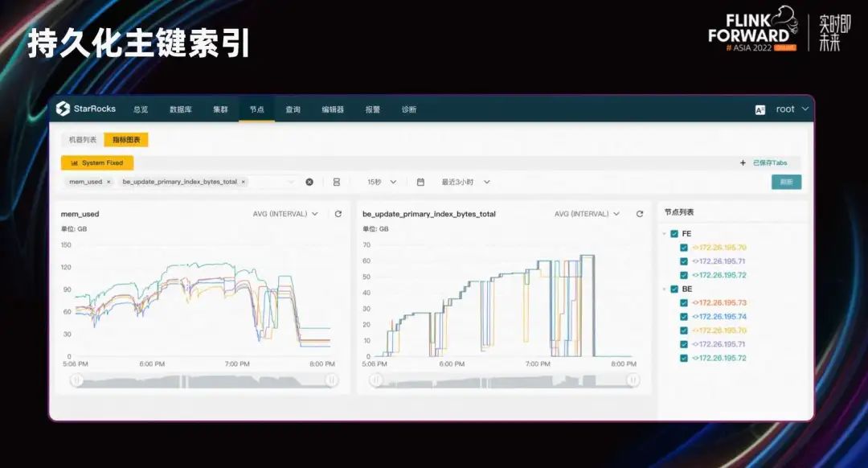Click the plus icon to add a tab
The width and height of the screenshot is (868, 468).
click(x=743, y=162)
